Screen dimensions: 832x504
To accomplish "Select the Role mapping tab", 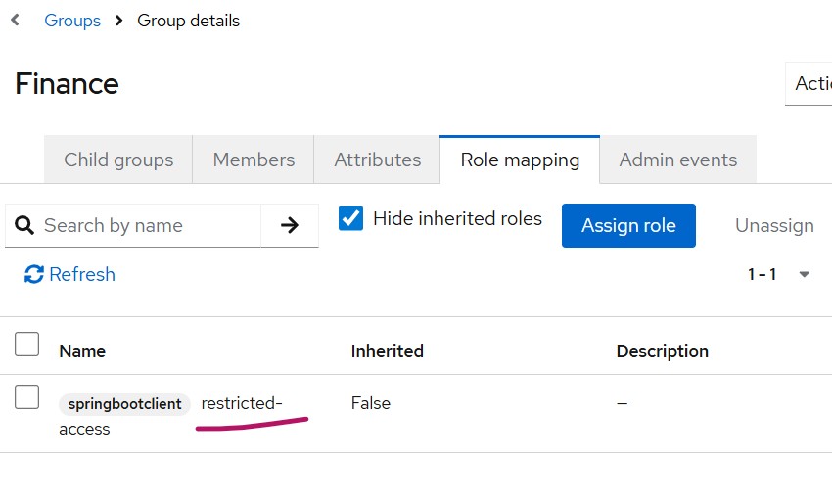I will point(520,160).
